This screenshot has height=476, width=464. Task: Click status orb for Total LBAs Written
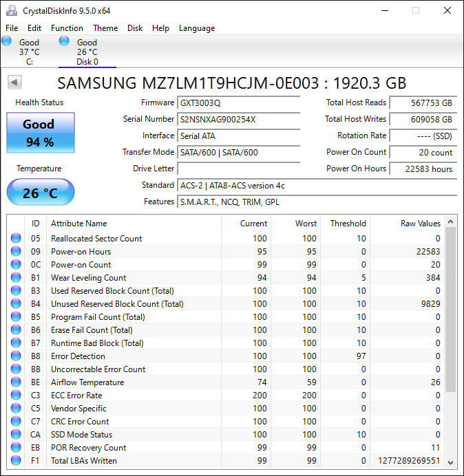(x=16, y=460)
